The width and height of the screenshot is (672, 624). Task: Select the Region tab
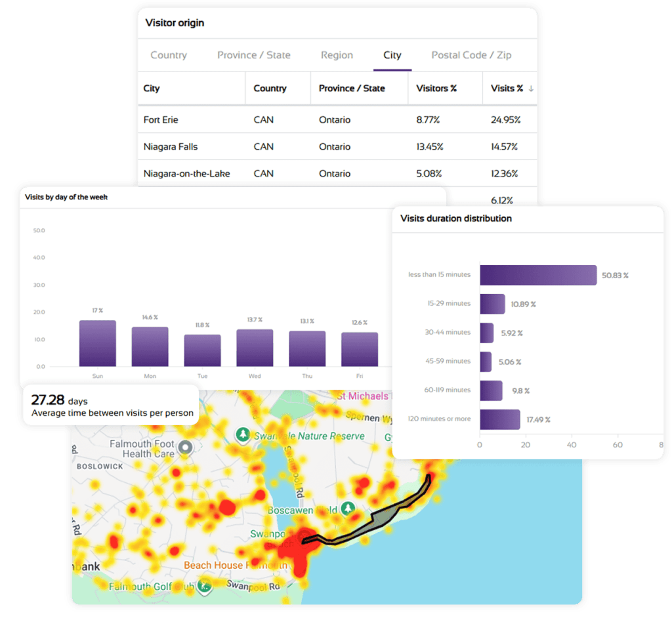337,55
